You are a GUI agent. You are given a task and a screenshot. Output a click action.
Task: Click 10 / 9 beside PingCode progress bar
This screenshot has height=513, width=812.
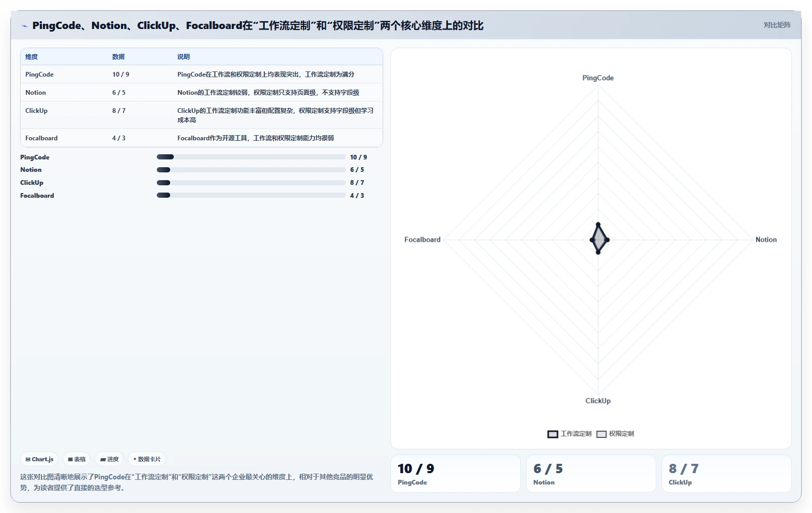358,157
